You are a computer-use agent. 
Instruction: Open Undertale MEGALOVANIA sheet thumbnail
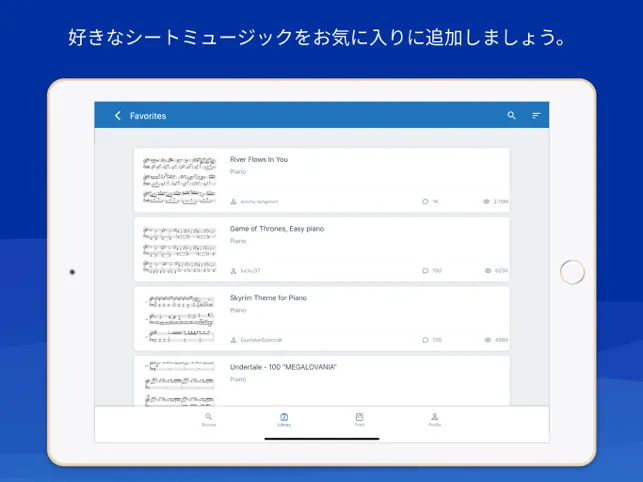click(x=179, y=384)
